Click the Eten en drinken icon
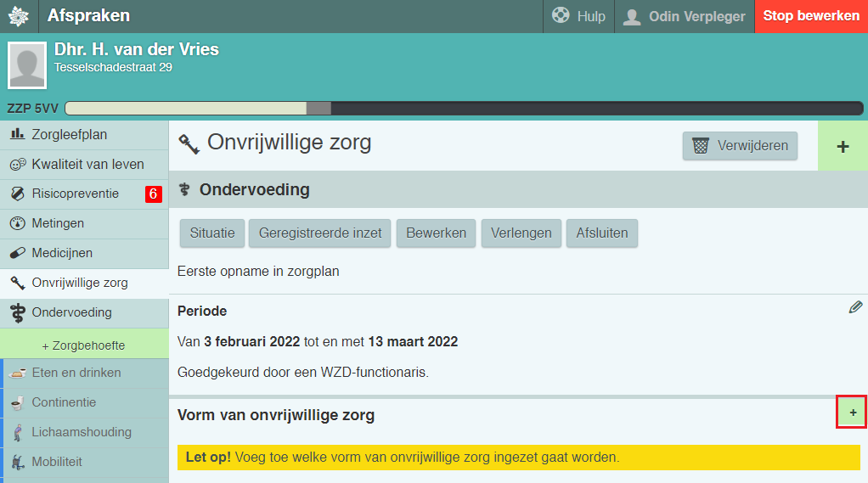This screenshot has width=868, height=483. tap(18, 373)
